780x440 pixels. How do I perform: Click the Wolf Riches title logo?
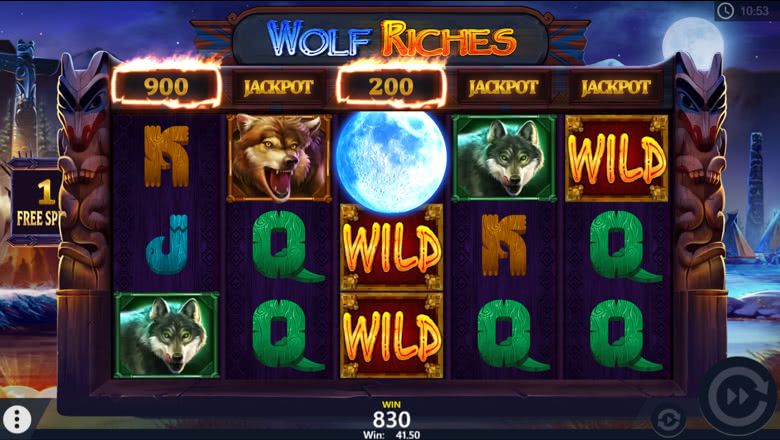pyautogui.click(x=391, y=39)
